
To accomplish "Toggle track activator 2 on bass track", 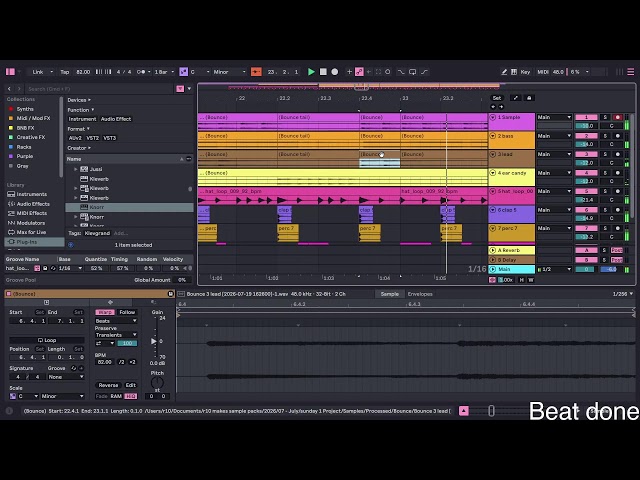I will (586, 136).
